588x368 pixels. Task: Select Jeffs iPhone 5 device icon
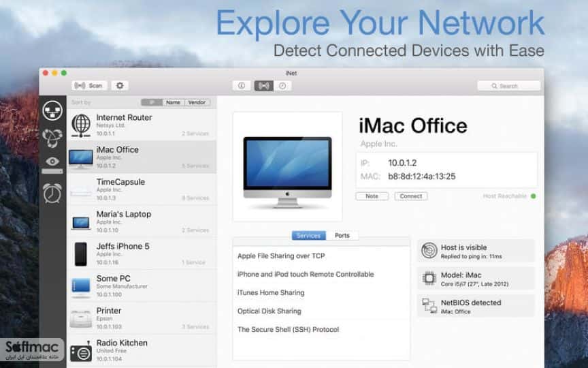[x=80, y=254]
